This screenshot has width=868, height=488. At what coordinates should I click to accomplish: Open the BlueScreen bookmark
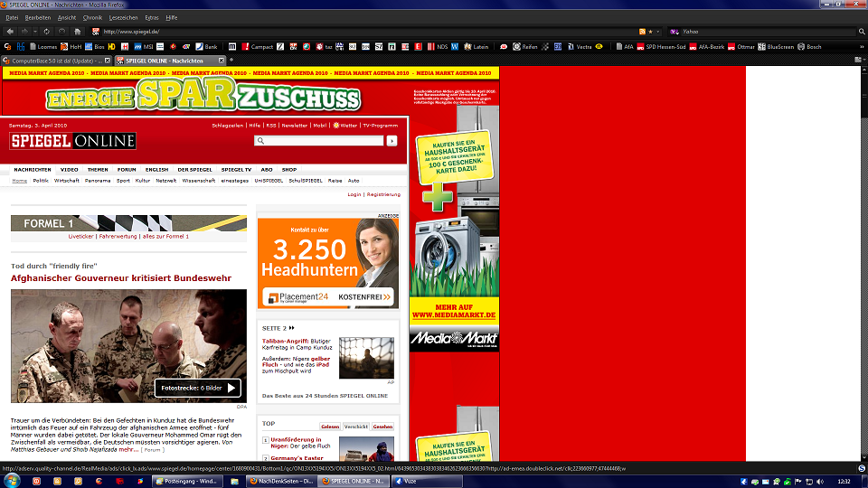(776, 47)
